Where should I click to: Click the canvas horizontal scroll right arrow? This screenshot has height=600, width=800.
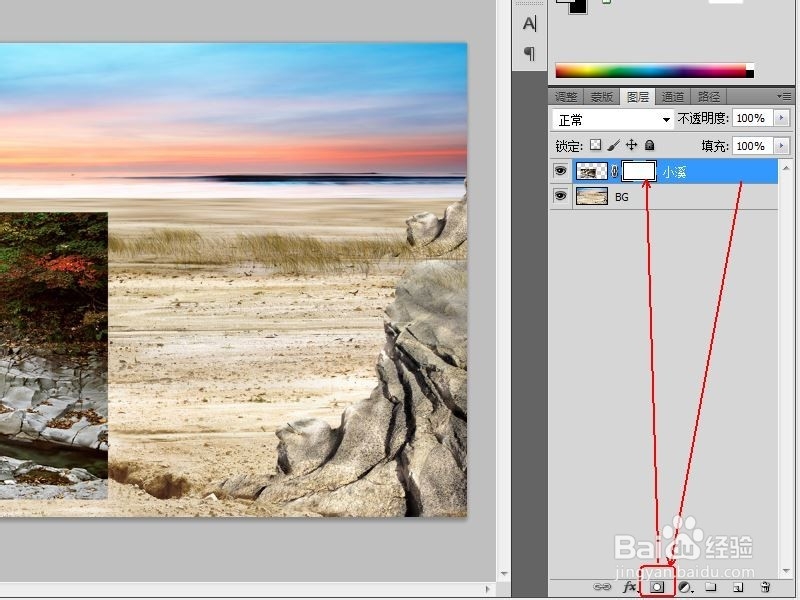[x=487, y=589]
